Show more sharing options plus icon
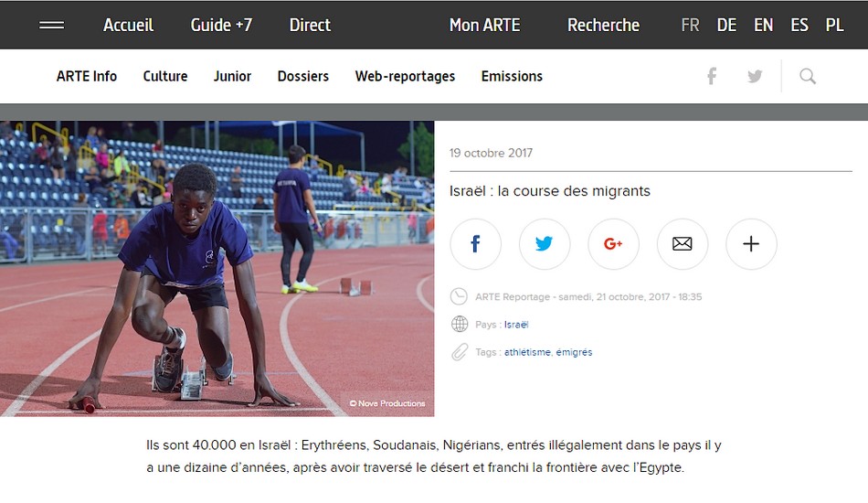The width and height of the screenshot is (868, 503). coord(751,244)
